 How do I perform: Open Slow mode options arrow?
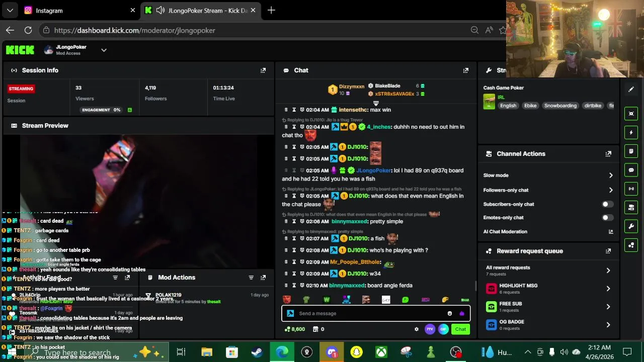pos(611,175)
